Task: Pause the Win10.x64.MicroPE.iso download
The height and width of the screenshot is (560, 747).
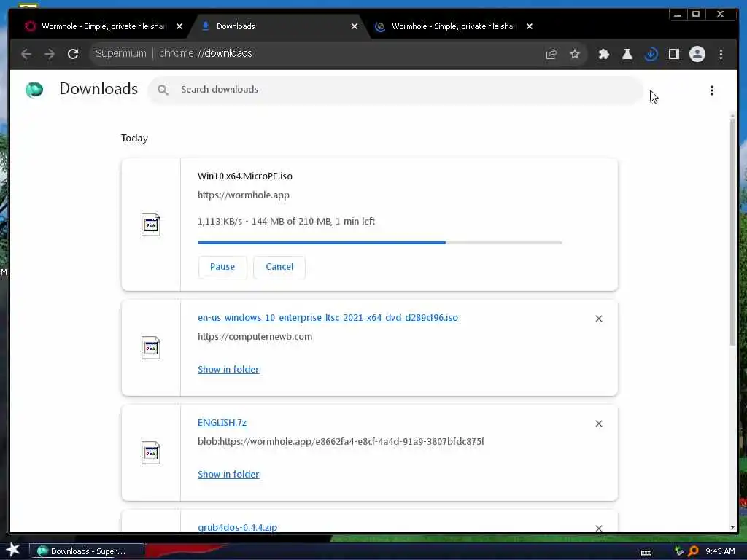Action: 222,267
